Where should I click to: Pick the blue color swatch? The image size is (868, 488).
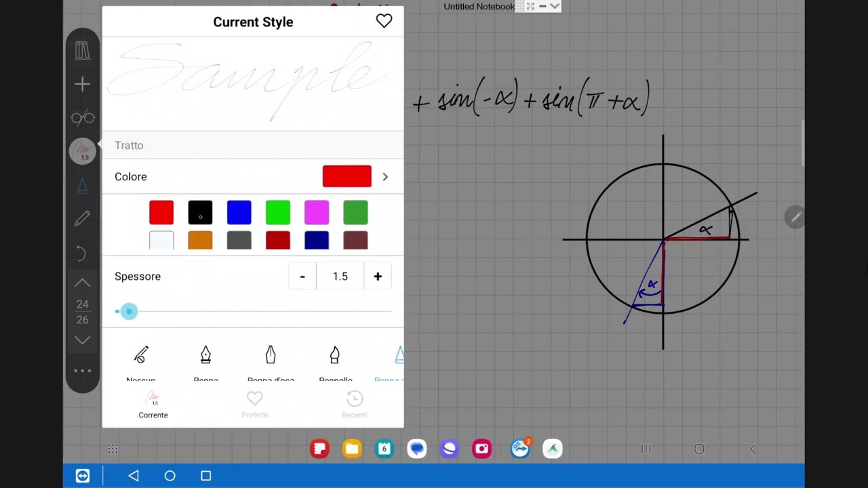(239, 213)
